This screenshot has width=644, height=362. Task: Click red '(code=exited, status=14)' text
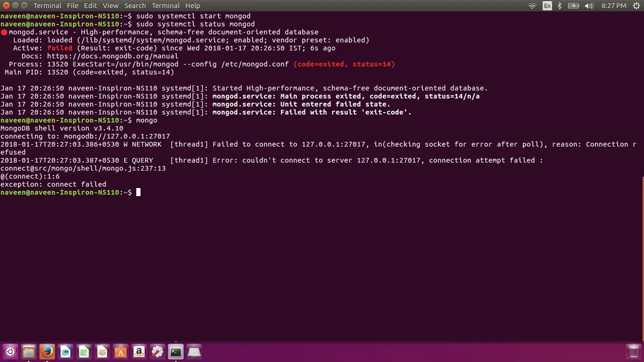(344, 64)
